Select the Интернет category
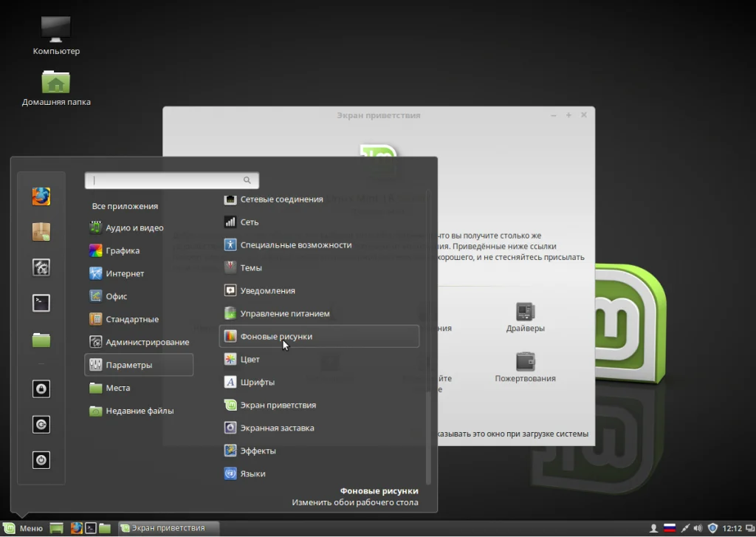756x537 pixels. tap(125, 273)
